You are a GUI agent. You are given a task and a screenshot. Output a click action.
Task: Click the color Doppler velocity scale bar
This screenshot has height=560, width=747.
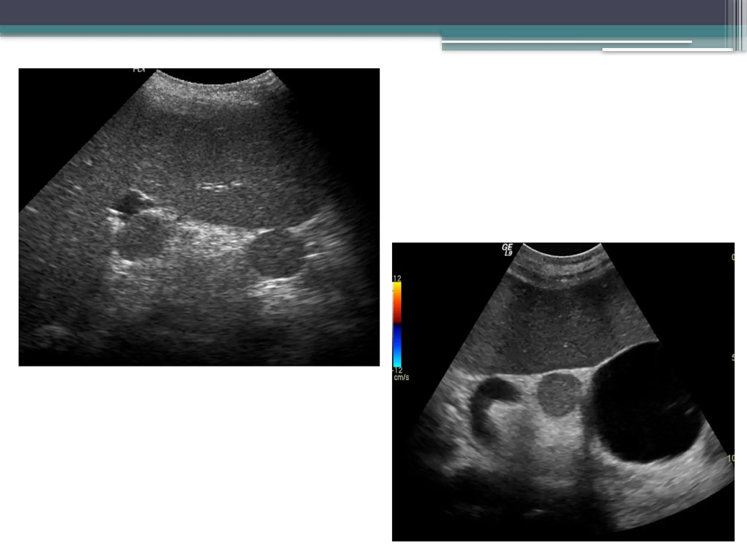397,324
